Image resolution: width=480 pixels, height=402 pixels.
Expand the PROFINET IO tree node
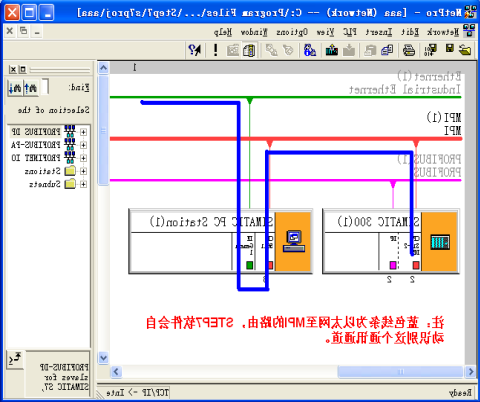tap(83, 158)
